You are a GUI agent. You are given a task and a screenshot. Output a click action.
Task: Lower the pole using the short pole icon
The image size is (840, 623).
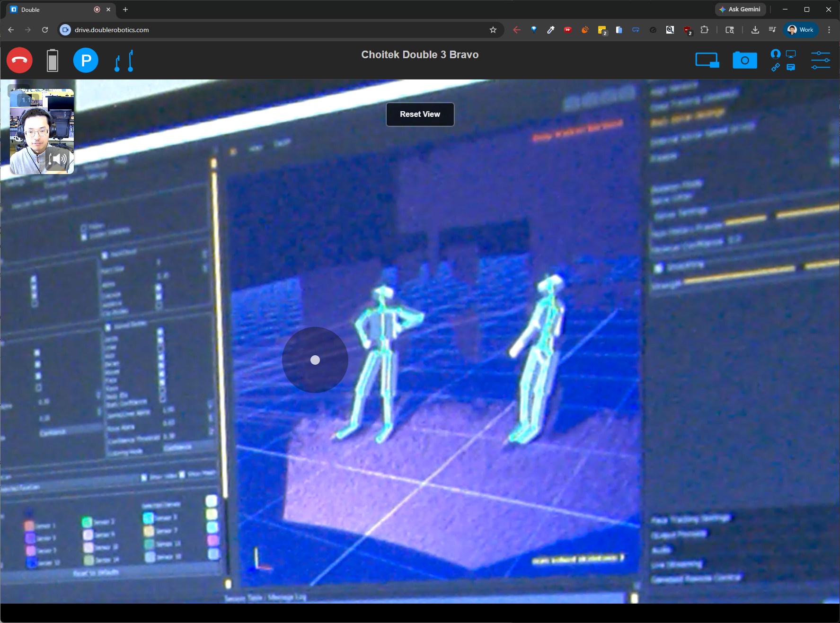(117, 64)
